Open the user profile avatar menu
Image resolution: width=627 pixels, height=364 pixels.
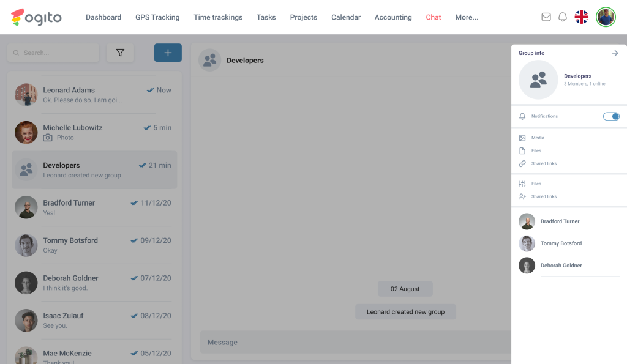(x=605, y=17)
